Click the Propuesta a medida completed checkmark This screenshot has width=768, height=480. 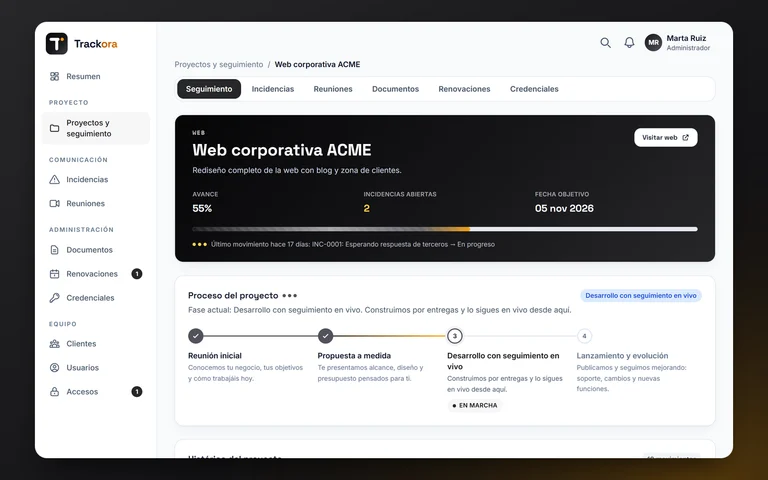click(x=325, y=336)
